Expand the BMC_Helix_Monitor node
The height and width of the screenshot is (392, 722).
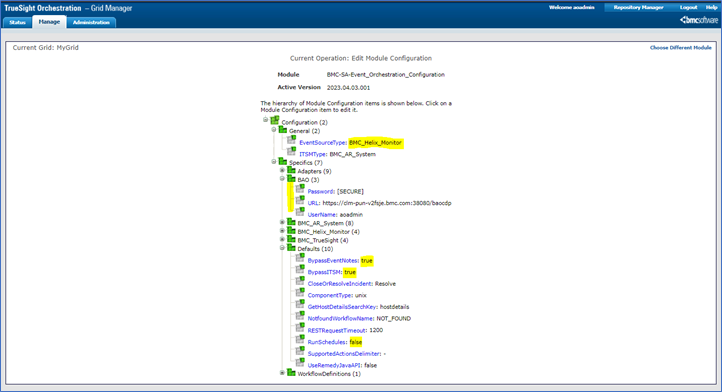click(282, 231)
